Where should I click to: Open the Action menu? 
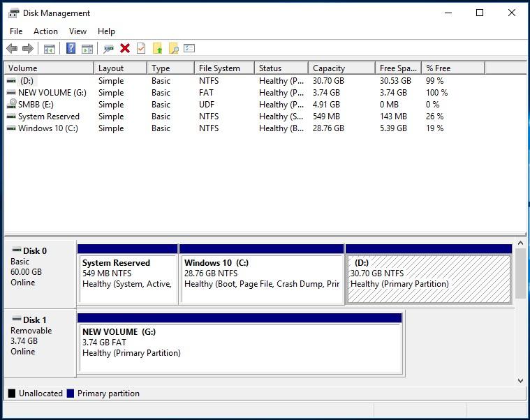tap(45, 31)
